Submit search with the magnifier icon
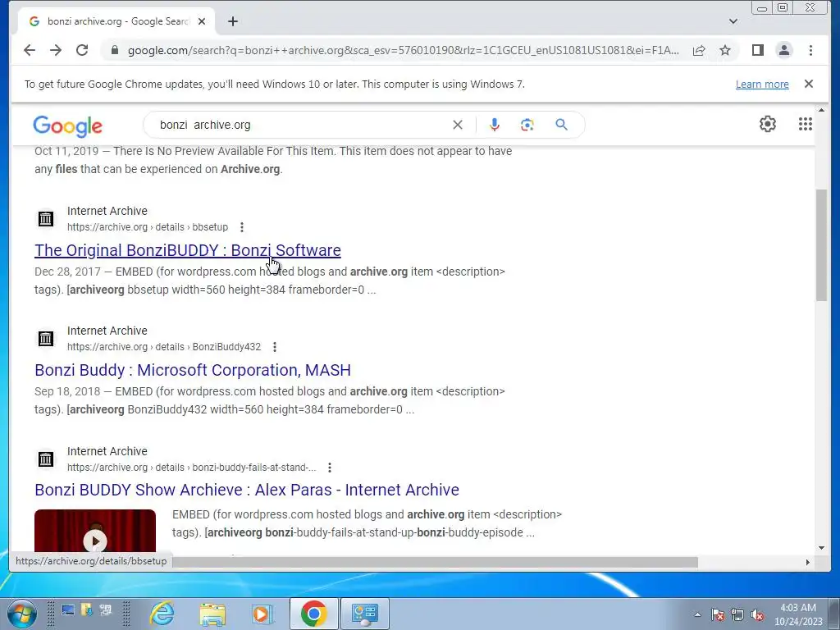The width and height of the screenshot is (840, 630). (561, 125)
